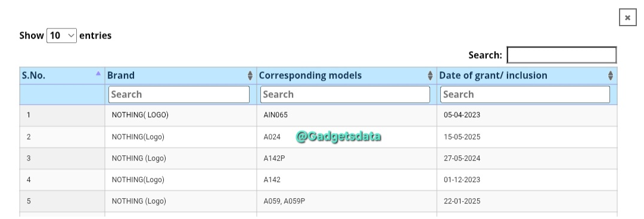Select the Corresponding models header text
The image size is (644, 219).
(x=310, y=76)
